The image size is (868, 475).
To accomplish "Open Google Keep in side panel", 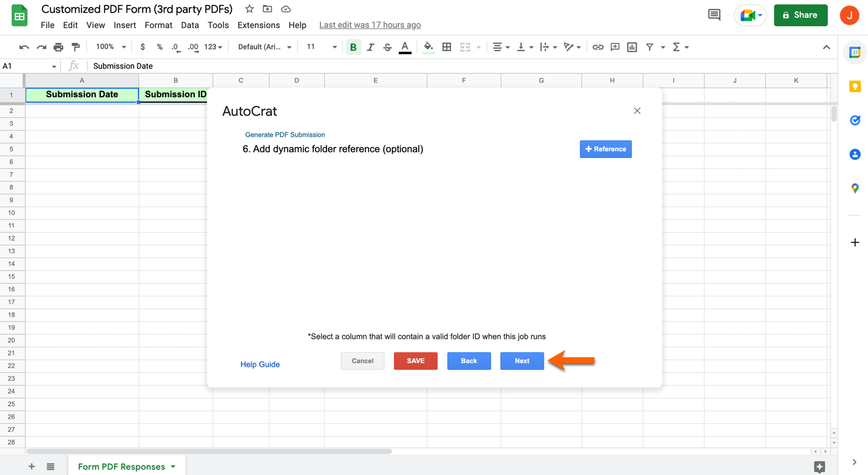I will click(x=855, y=87).
